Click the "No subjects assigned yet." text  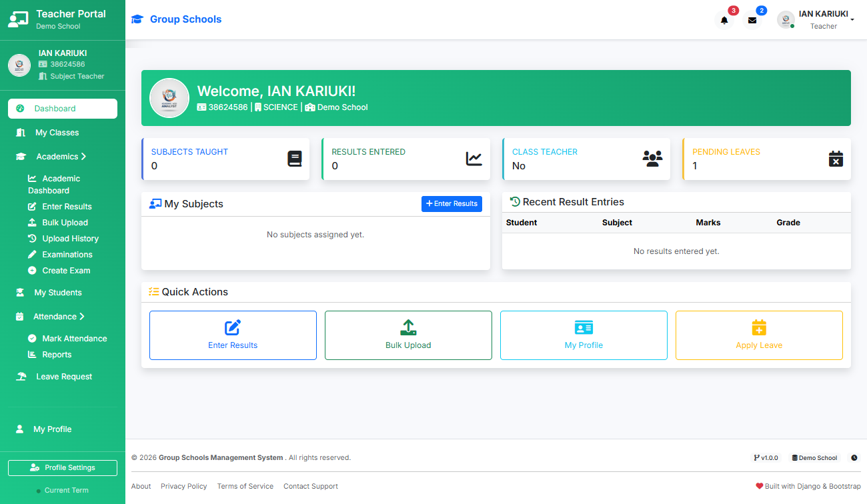point(315,235)
